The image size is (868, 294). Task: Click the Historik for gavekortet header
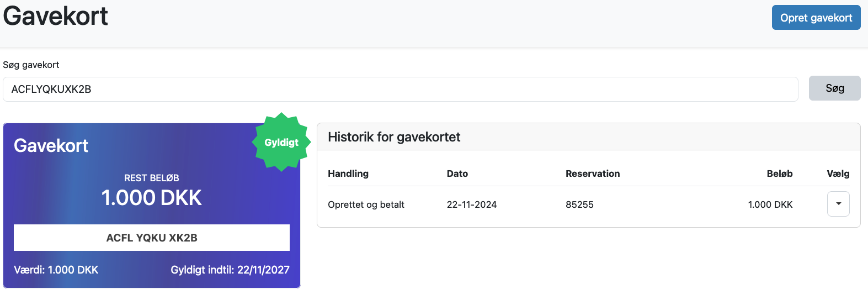[x=394, y=137]
